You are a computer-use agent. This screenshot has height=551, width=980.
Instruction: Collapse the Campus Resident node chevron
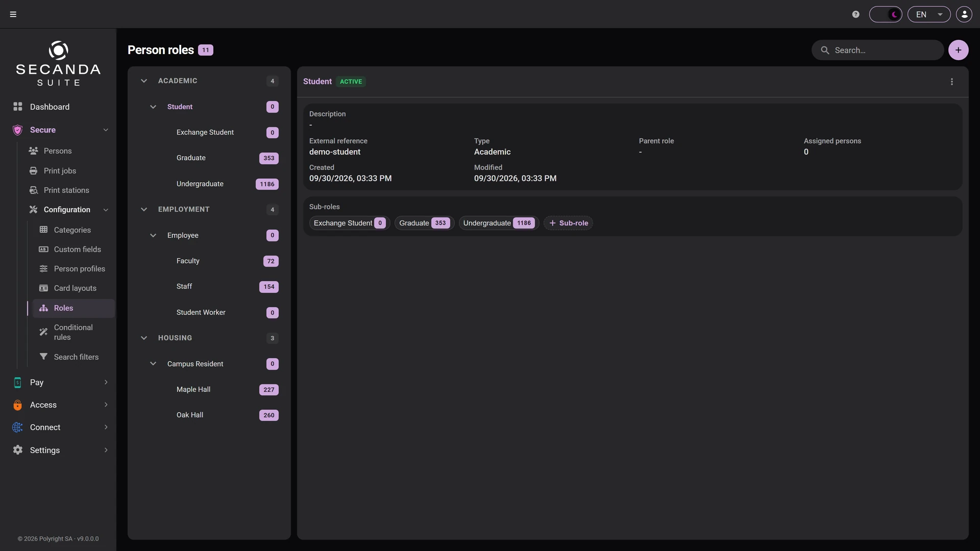coord(153,364)
